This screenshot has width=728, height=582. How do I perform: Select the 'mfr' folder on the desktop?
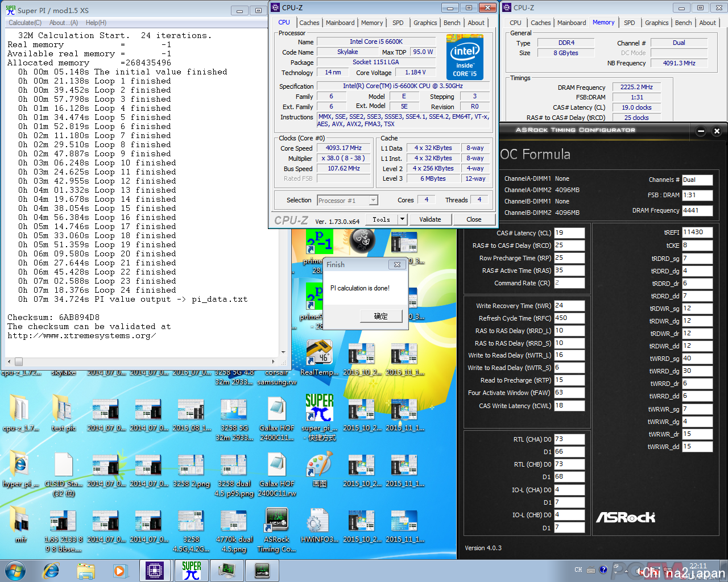click(x=20, y=525)
